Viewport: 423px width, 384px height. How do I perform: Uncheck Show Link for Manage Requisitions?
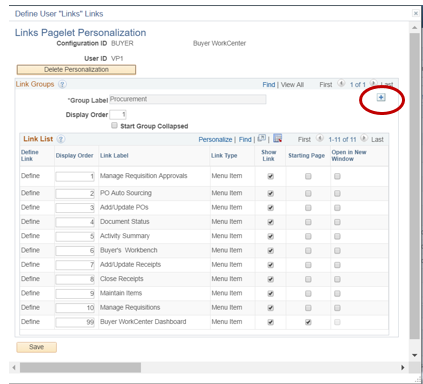click(x=271, y=308)
